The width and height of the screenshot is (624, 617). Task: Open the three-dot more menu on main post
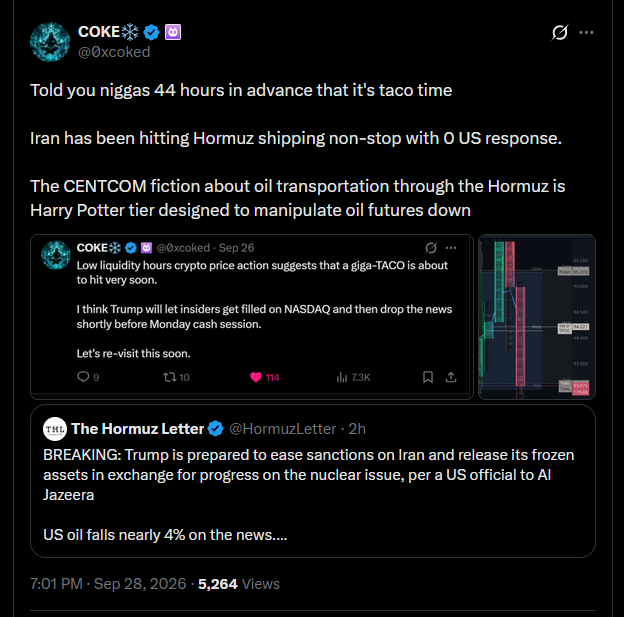[586, 33]
